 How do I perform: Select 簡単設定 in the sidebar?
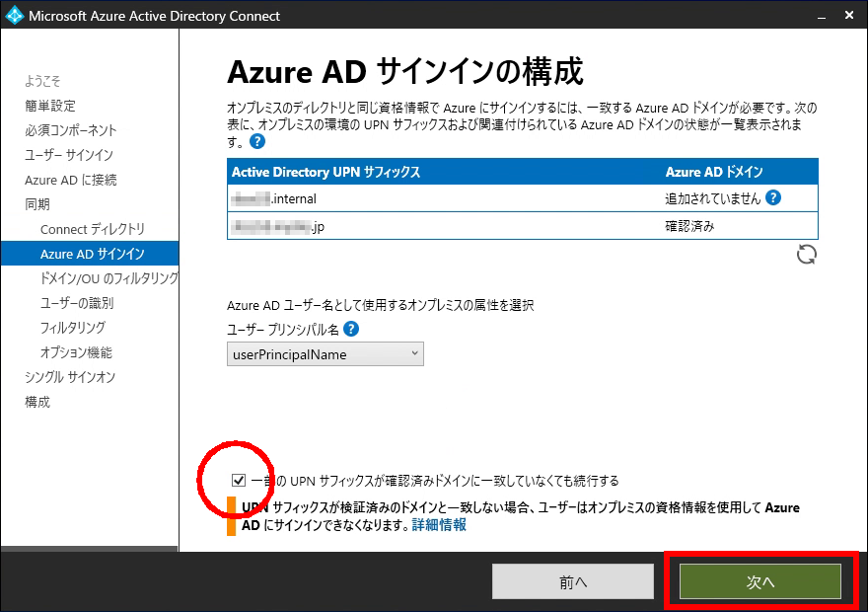click(50, 106)
